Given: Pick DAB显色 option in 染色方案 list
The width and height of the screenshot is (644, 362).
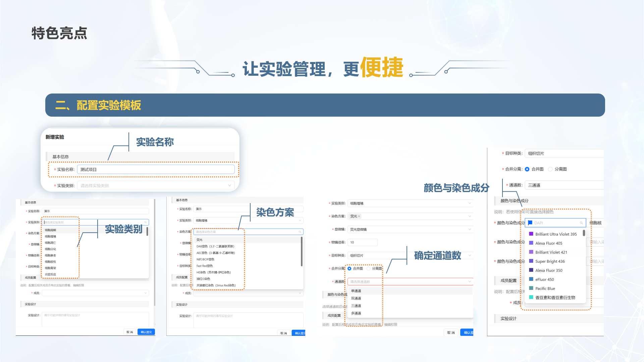Looking at the screenshot, I should [x=215, y=246].
